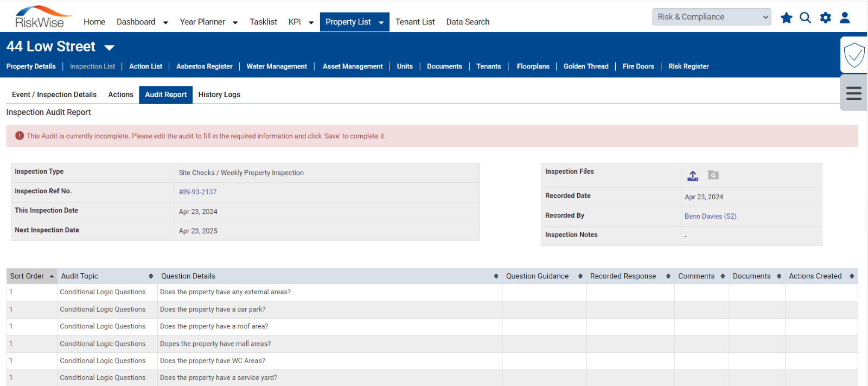Sort by the Question Details column
868x386 pixels.
click(330, 276)
